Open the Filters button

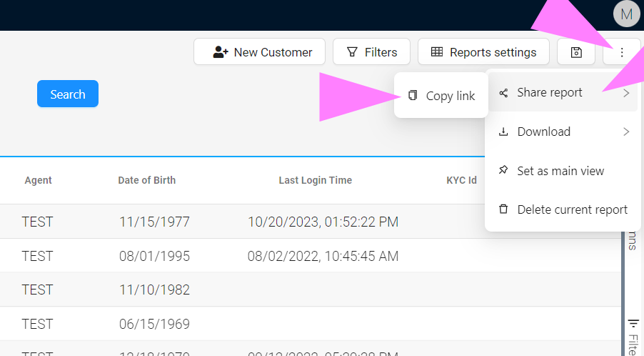(372, 52)
